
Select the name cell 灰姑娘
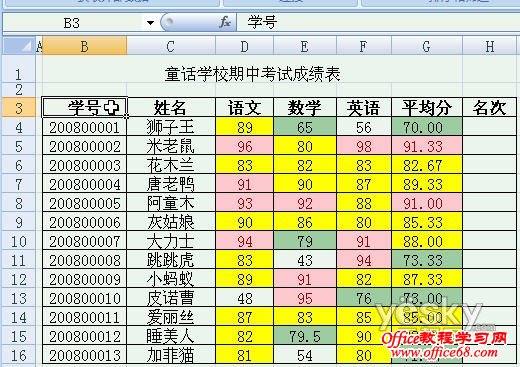coord(171,222)
